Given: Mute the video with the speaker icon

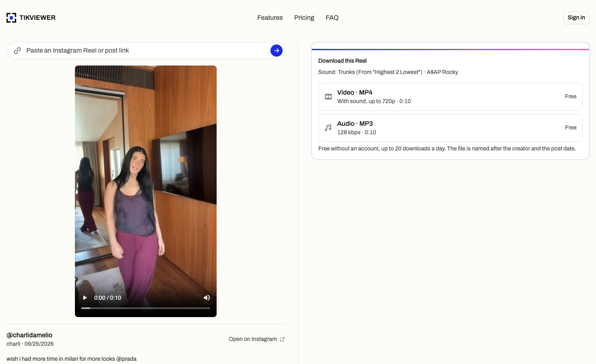Looking at the screenshot, I should tap(207, 298).
